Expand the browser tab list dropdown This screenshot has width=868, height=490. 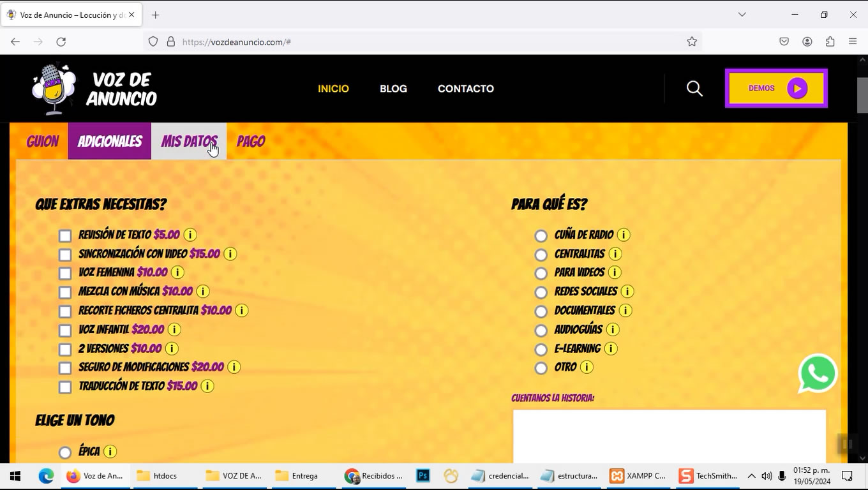click(742, 15)
